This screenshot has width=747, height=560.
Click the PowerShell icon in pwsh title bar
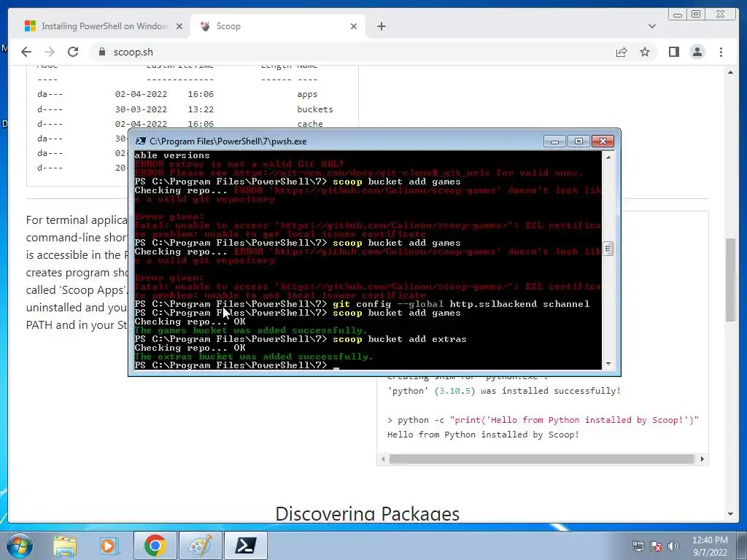(141, 141)
